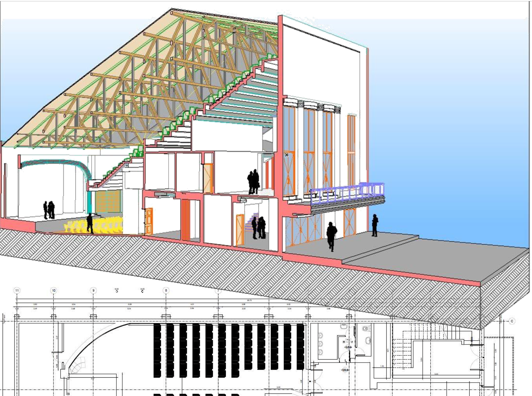
Task: Select grid axis bubble 9
Action: point(93,290)
